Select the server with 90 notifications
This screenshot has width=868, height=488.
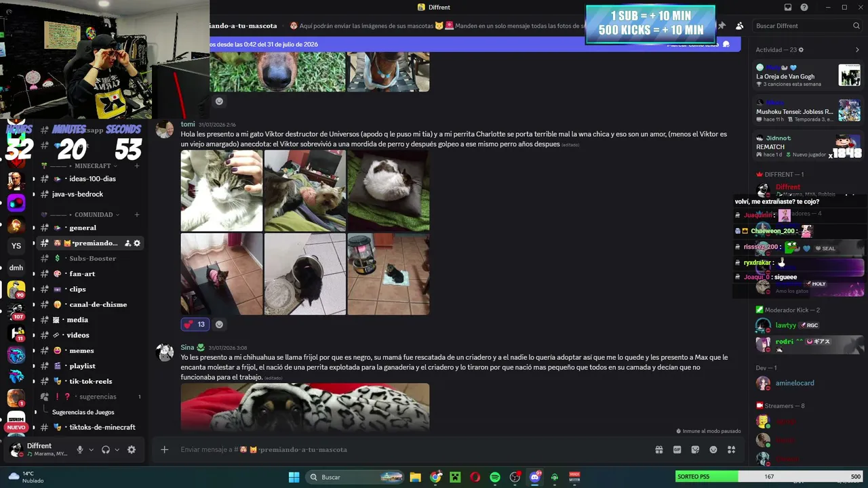(x=16, y=289)
